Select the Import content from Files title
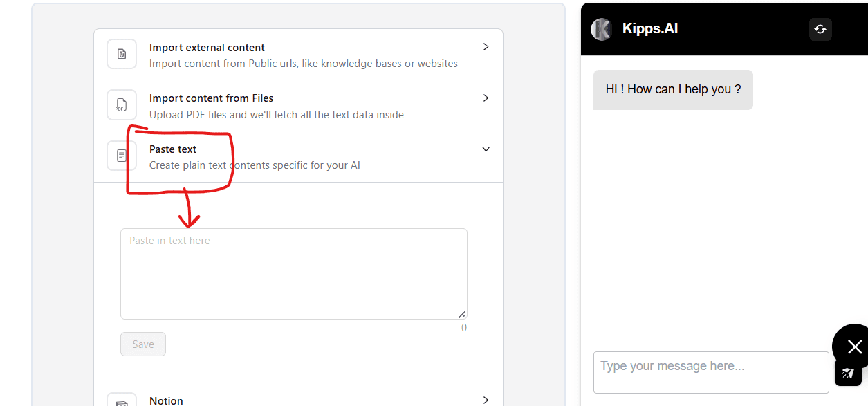 pos(211,98)
